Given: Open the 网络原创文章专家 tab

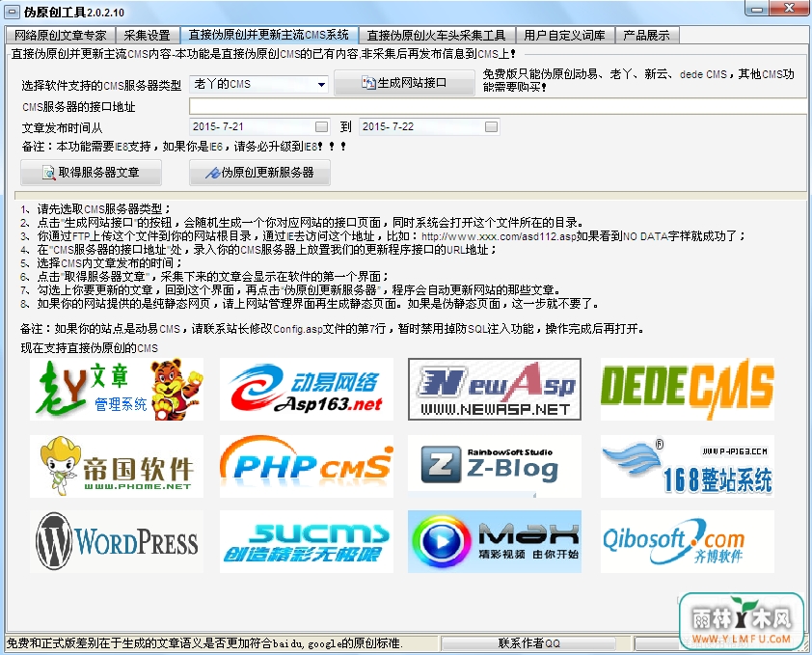Looking at the screenshot, I should pyautogui.click(x=61, y=36).
